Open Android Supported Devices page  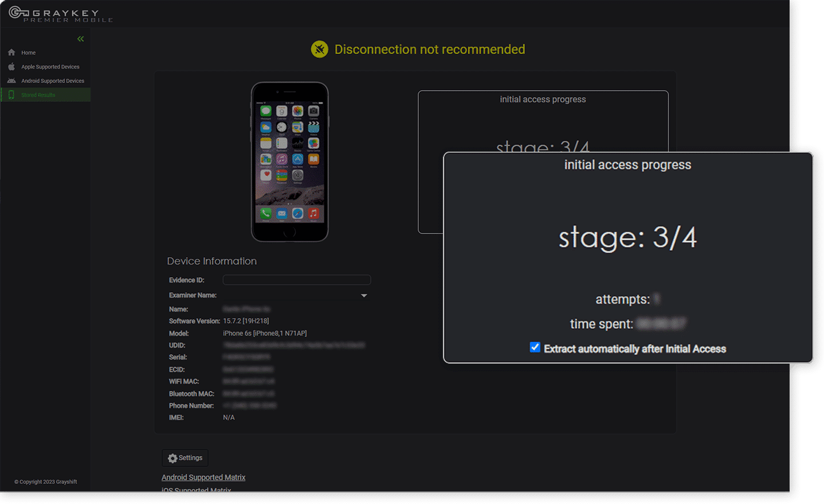pyautogui.click(x=53, y=81)
